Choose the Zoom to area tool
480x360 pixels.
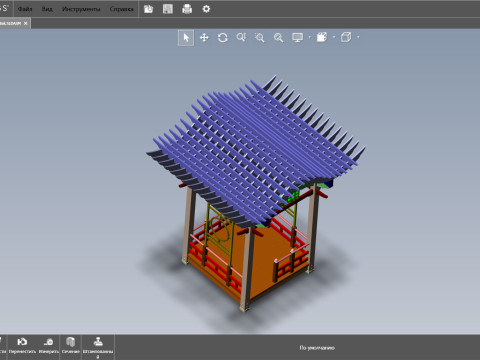260,38
